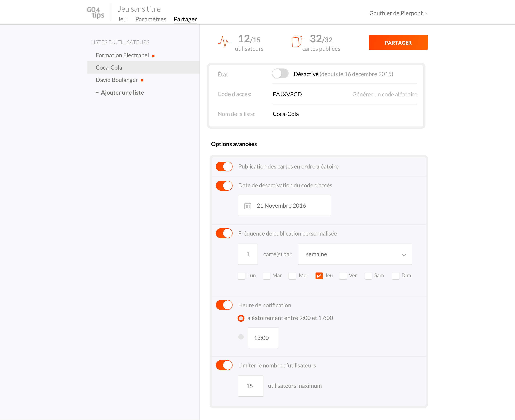The image size is (515, 420).
Task: Click red dot next to David Boulanger
Action: pos(142,80)
